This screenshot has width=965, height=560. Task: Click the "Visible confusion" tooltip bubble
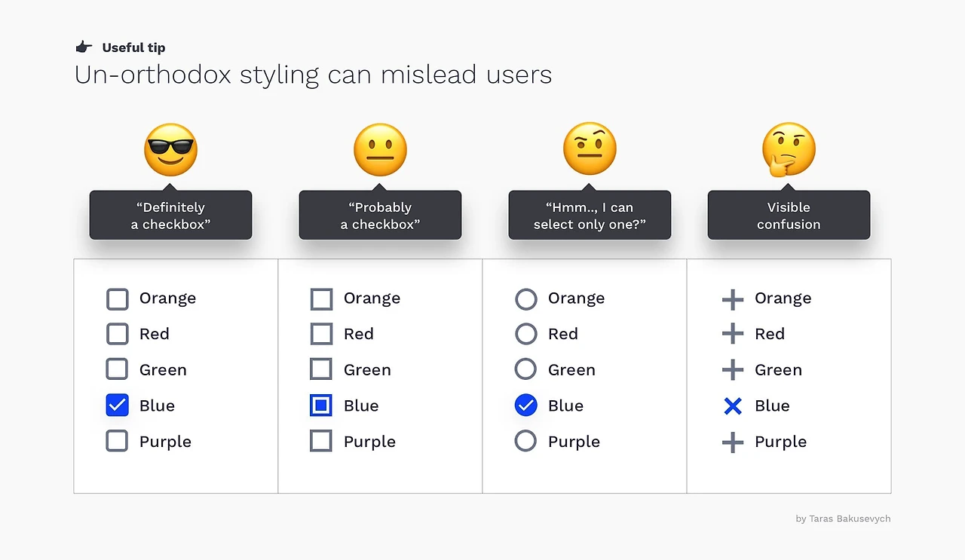pyautogui.click(x=789, y=216)
